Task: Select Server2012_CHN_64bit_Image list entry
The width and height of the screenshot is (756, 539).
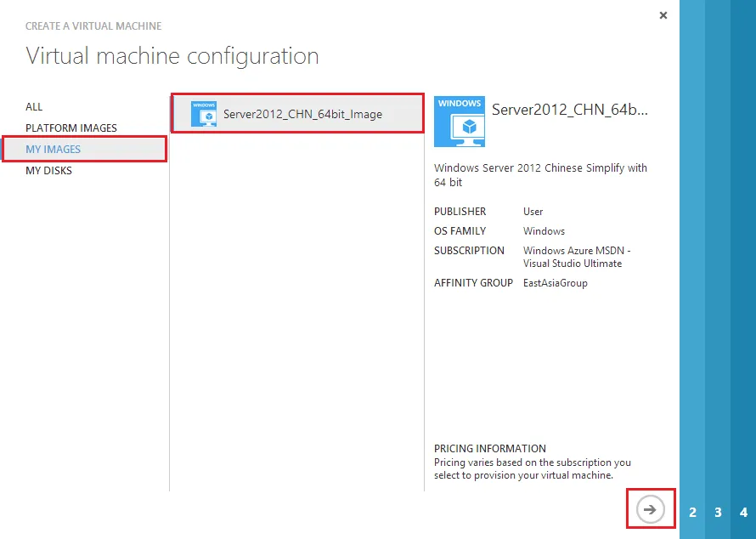Action: click(298, 114)
